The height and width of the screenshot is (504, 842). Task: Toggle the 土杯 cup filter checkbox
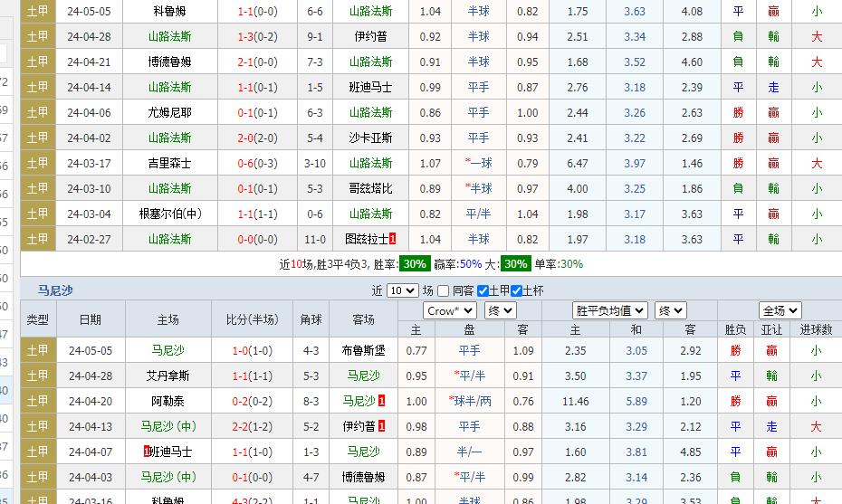pyautogui.click(x=517, y=290)
